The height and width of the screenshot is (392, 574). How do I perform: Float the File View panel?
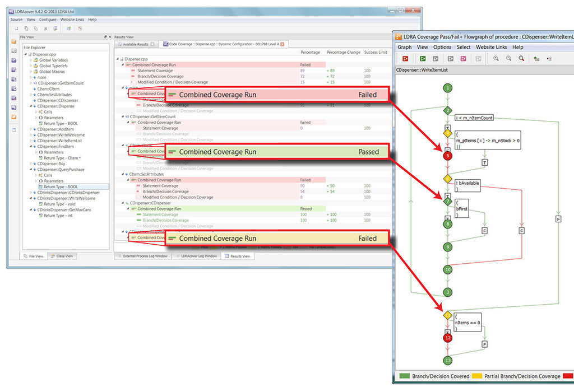[x=105, y=37]
